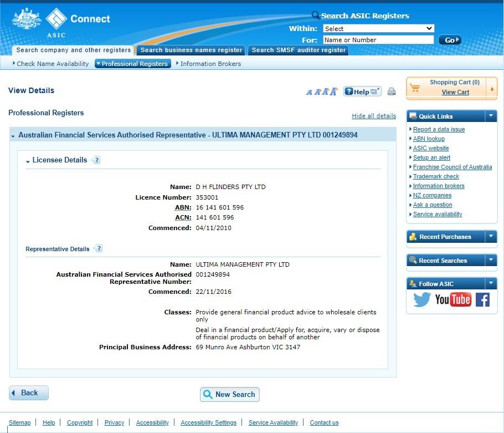Click the largest text size A icon
504x433 pixels.
(333, 91)
